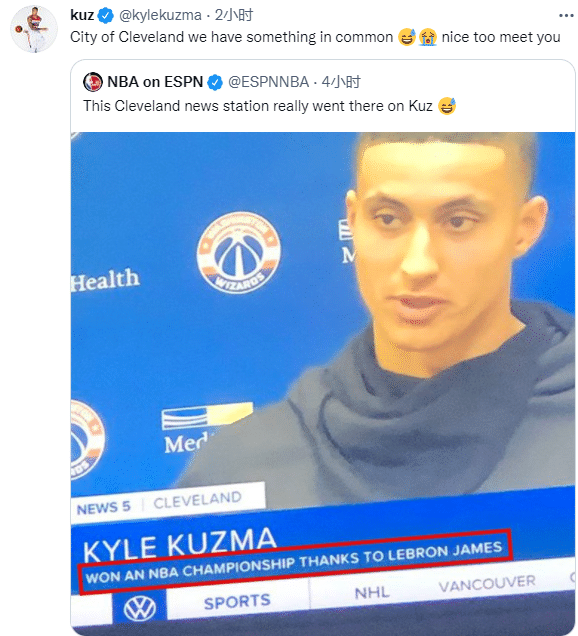Open kuz profile avatar picture
The height and width of the screenshot is (636, 578).
(x=34, y=29)
